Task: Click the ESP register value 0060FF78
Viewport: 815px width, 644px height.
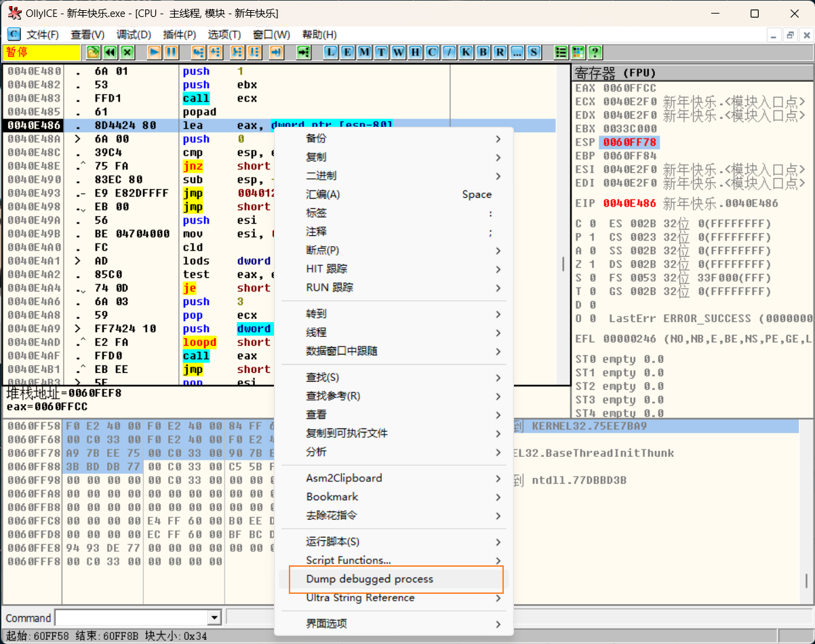Action: [x=631, y=142]
